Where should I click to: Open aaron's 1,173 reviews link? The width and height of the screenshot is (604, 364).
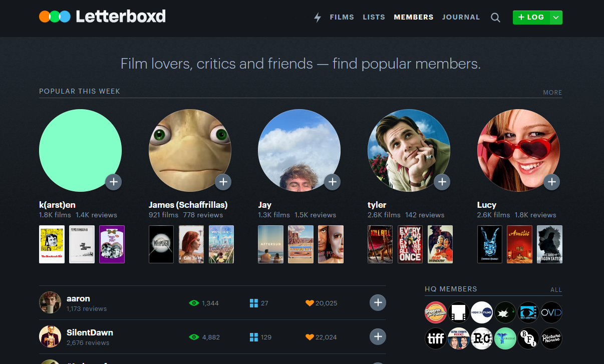point(87,309)
